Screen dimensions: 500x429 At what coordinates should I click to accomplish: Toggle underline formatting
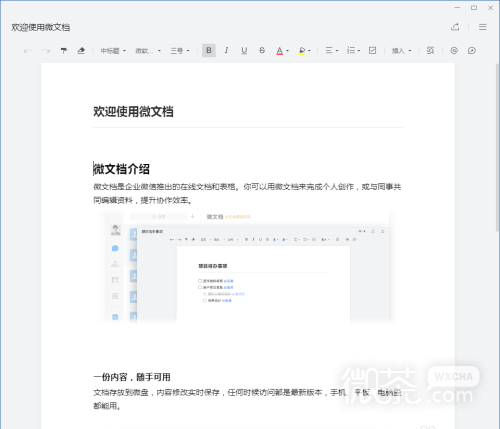point(244,50)
